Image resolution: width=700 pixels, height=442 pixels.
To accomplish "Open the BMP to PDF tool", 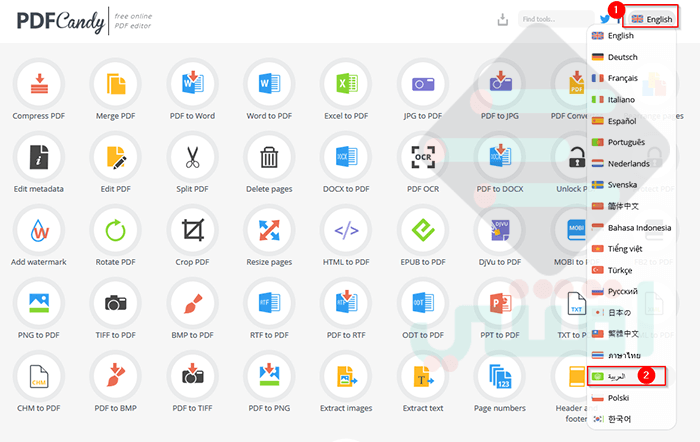I will 192,304.
